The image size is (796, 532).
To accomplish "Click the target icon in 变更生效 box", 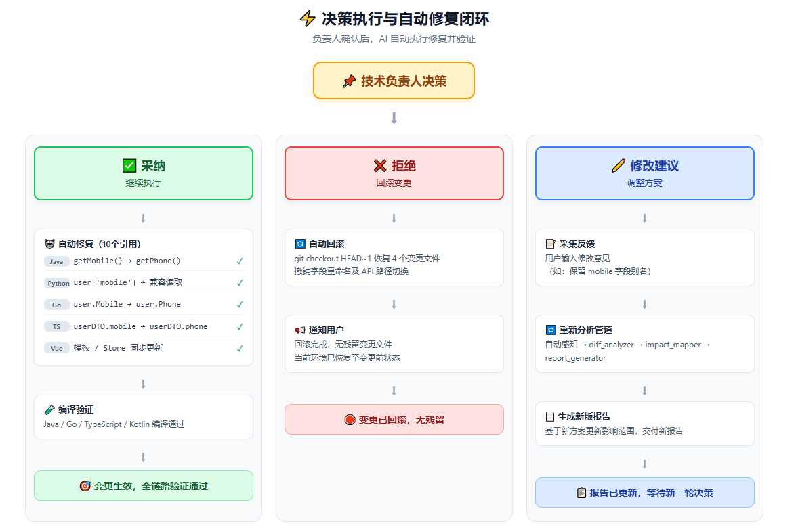I will point(85,487).
